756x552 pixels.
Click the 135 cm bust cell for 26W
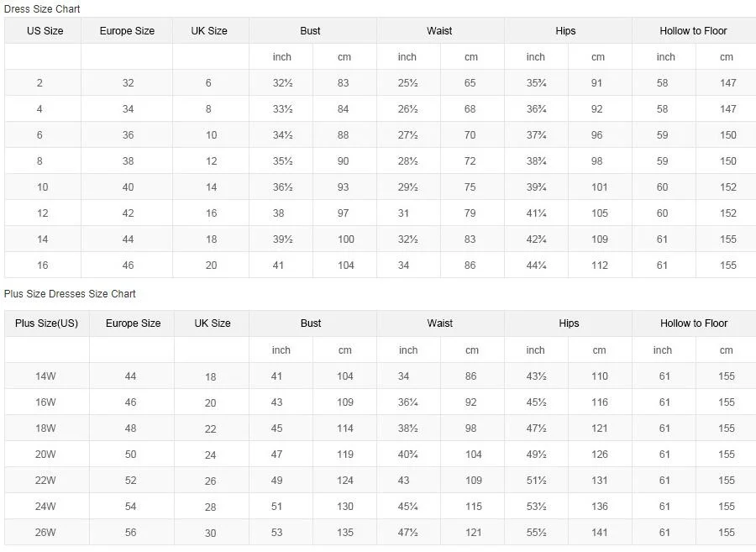(345, 533)
